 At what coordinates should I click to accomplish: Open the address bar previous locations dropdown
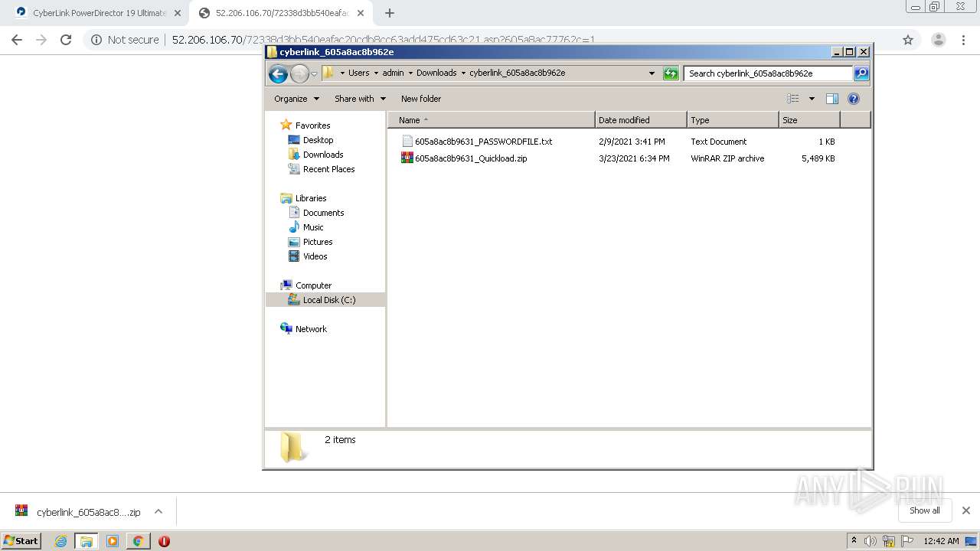pyautogui.click(x=652, y=73)
